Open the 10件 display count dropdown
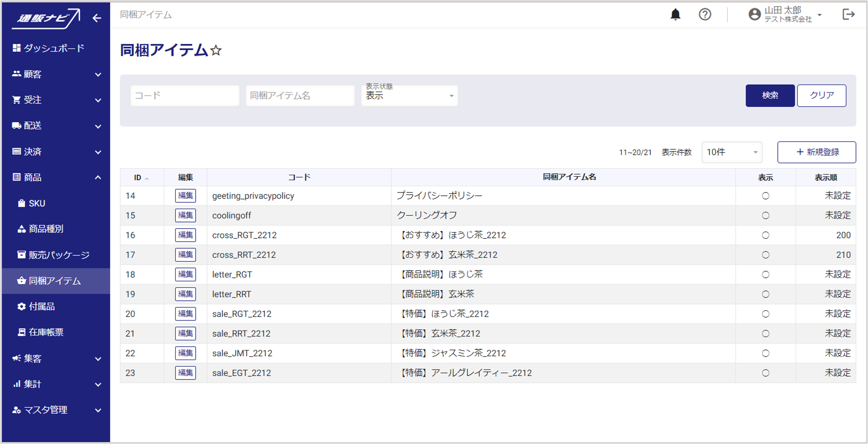Screen dimensions: 868x444 [732, 152]
